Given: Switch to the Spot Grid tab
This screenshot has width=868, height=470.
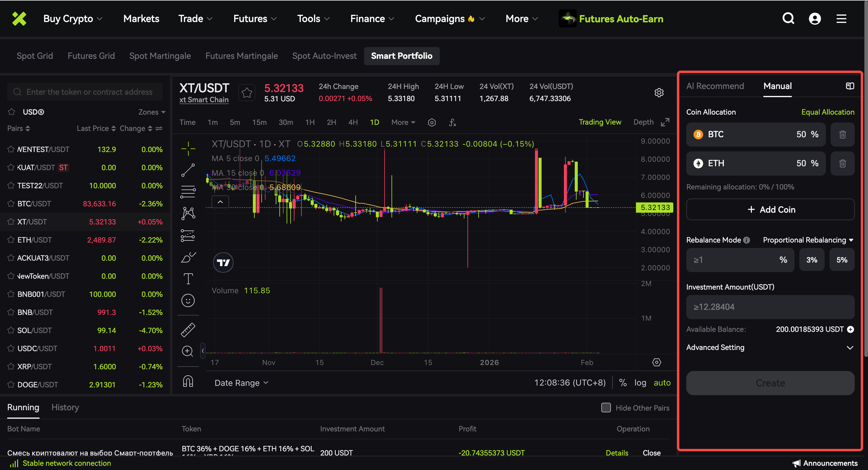Looking at the screenshot, I should pyautogui.click(x=35, y=56).
